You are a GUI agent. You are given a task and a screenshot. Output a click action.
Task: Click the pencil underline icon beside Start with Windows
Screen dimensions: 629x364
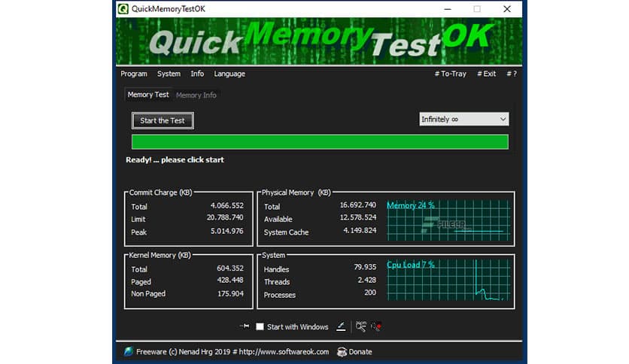point(341,326)
